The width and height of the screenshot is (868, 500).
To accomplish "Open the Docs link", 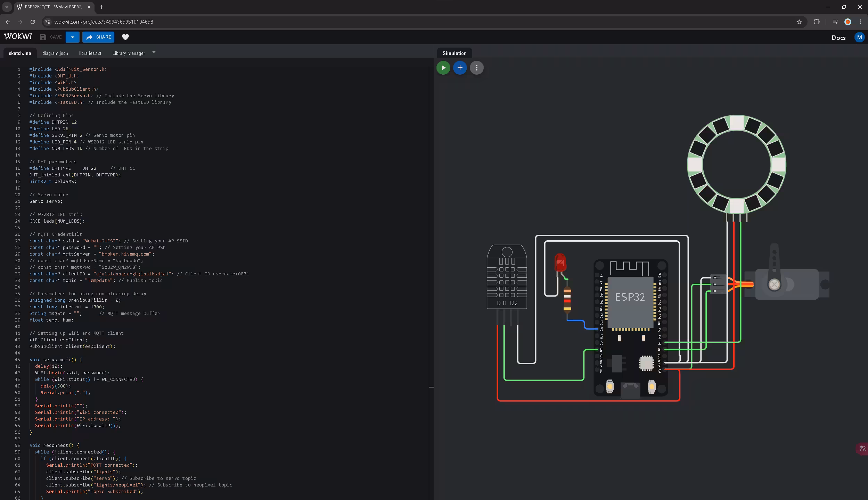I will click(838, 38).
